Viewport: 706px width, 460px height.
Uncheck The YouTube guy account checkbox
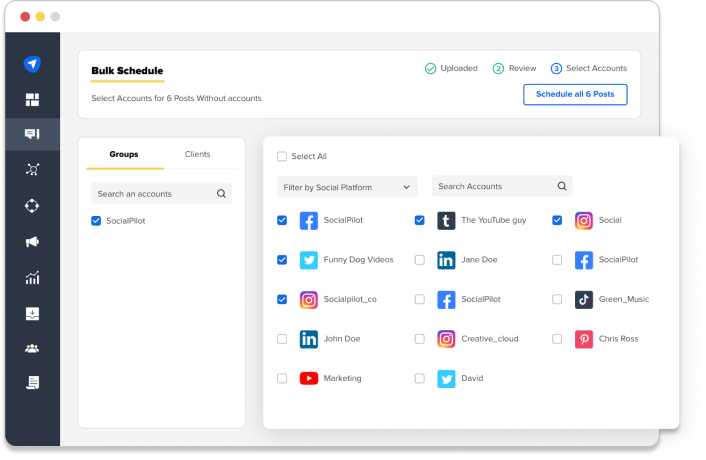420,220
